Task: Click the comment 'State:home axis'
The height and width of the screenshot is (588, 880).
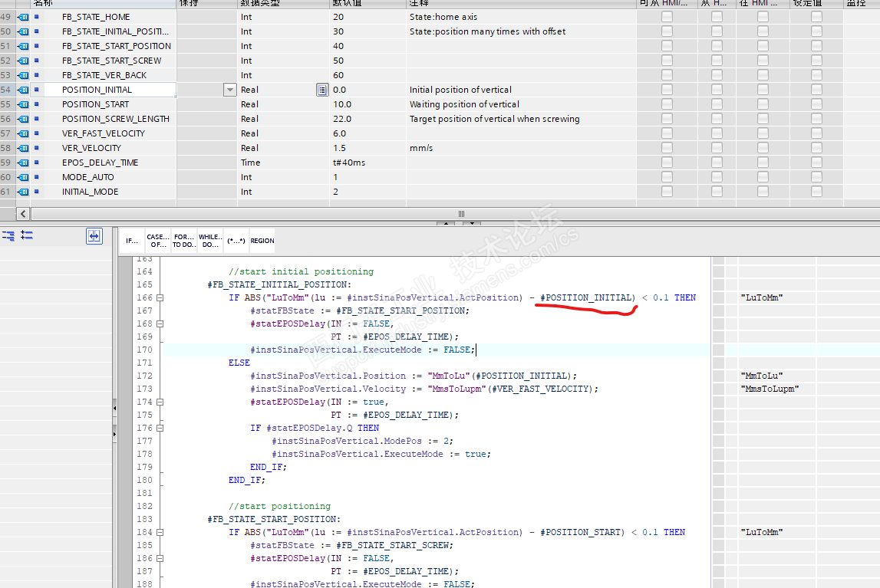Action: (x=443, y=17)
